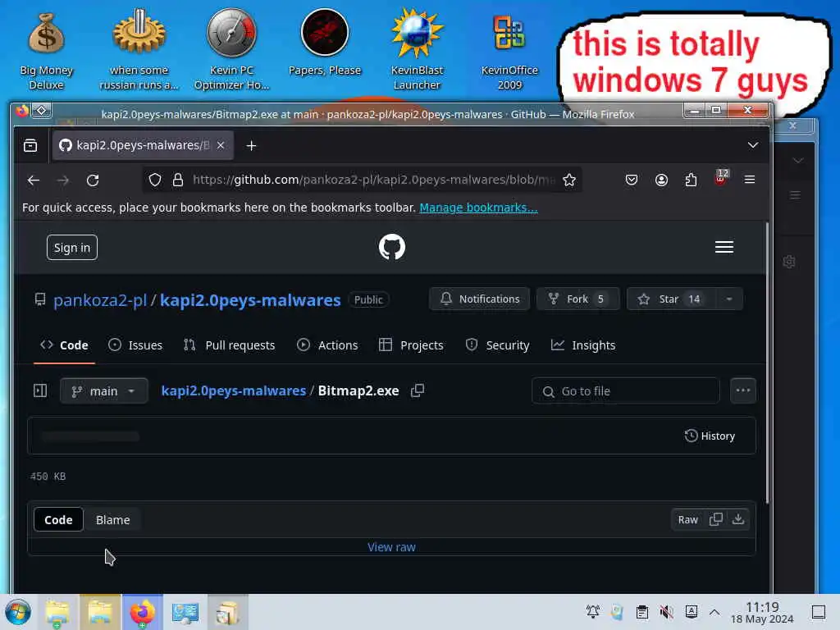The image size is (840, 630).
Task: Click the Notifications button
Action: [479, 299]
